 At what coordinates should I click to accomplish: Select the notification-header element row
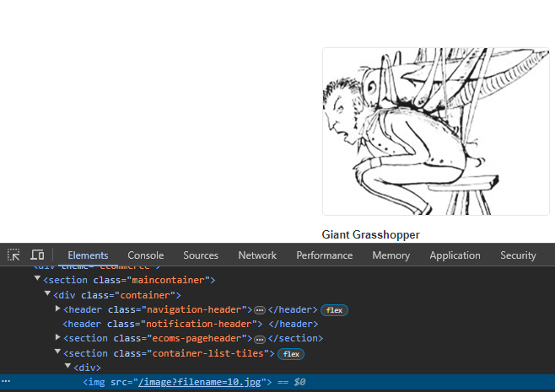point(191,324)
